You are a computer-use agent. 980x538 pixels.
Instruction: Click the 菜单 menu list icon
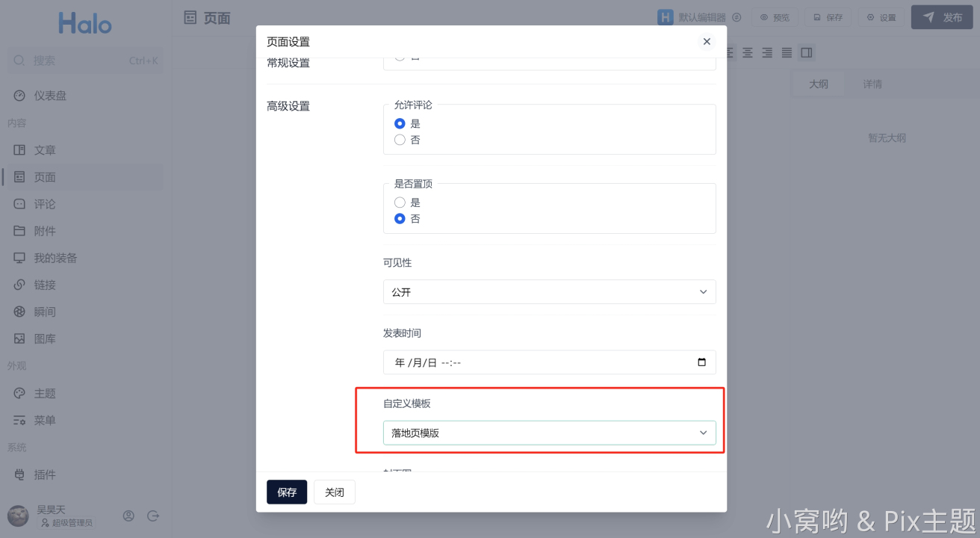(19, 420)
